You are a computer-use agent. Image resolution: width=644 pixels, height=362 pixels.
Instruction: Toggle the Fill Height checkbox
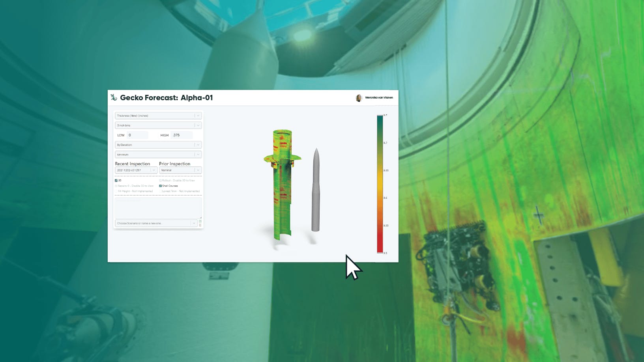pos(116,191)
